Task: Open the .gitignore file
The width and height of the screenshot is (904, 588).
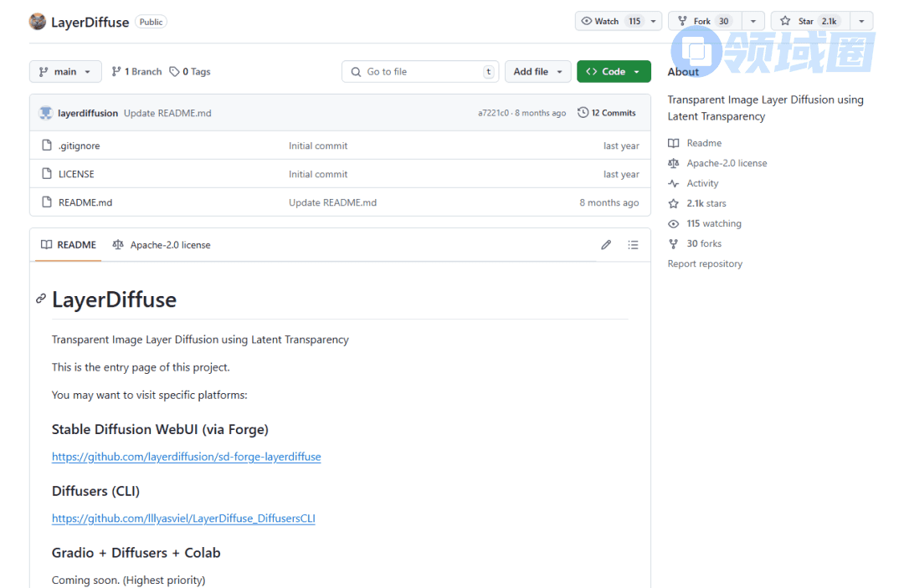Action: tap(79, 146)
